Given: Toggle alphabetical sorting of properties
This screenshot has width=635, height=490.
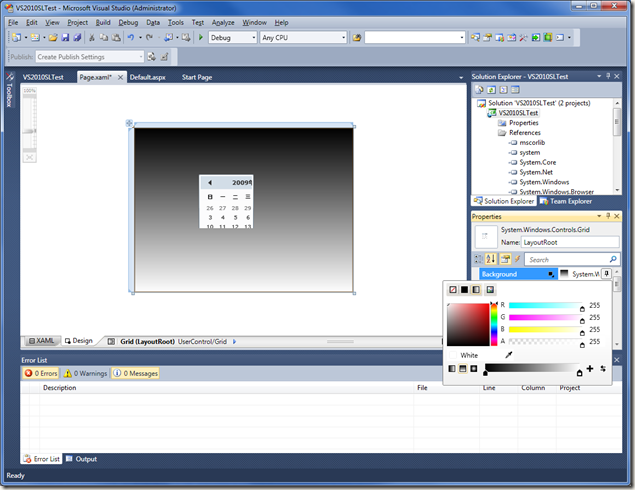Looking at the screenshot, I should tap(491, 259).
